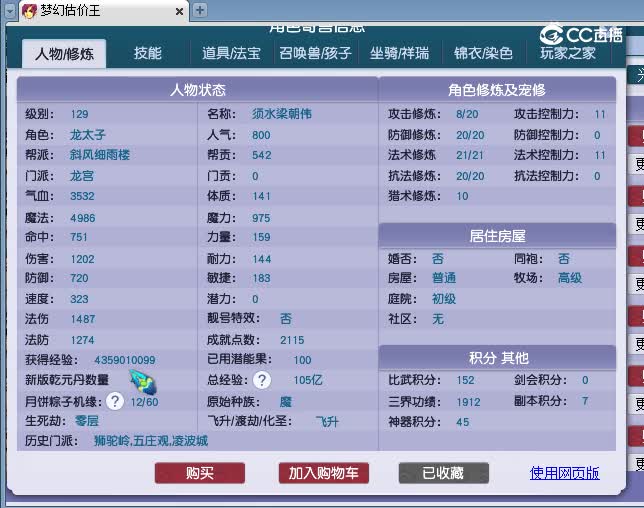
Task: Click the 比武积分 value 152
Action: tap(465, 380)
